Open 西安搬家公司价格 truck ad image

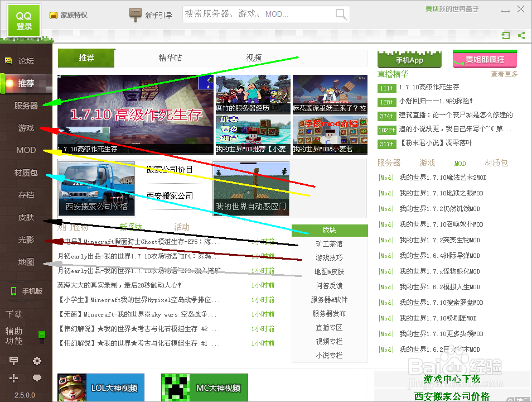tap(96, 189)
